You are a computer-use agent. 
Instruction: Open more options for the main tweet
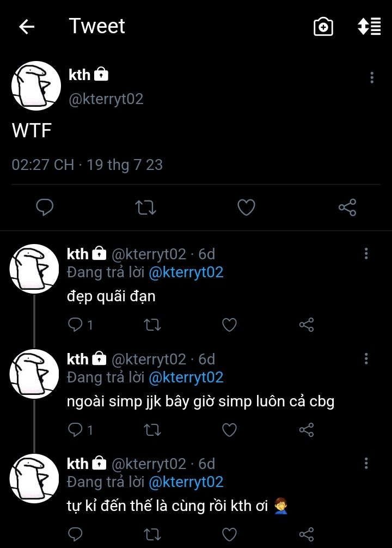tap(371, 77)
